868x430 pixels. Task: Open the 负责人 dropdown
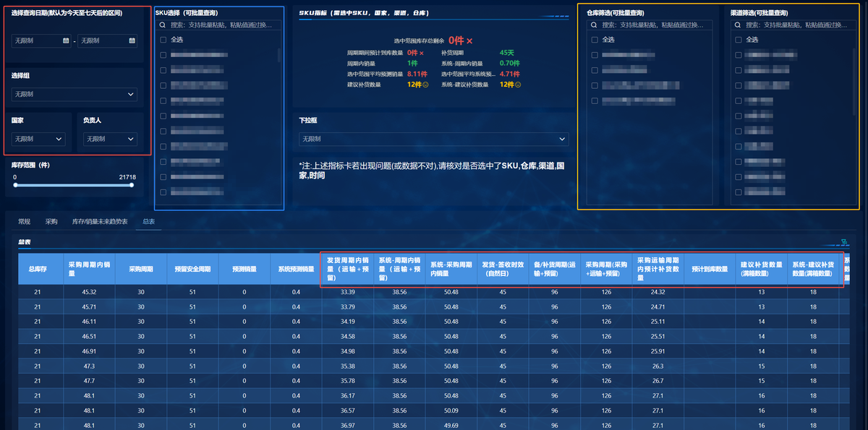point(110,139)
